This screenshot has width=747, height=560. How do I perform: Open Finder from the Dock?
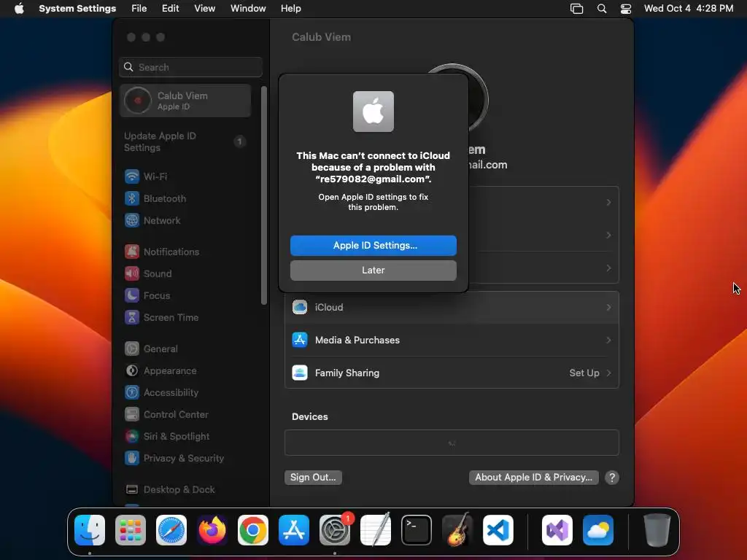point(90,530)
